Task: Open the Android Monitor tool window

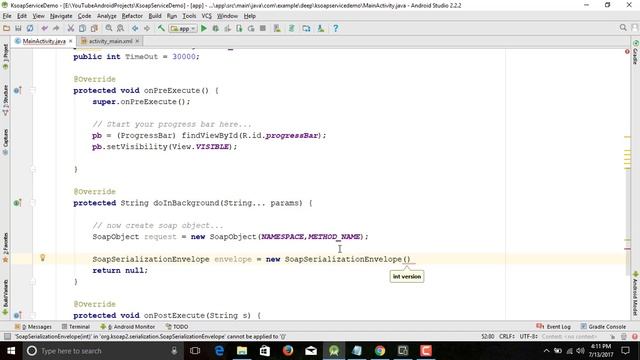Action: [x=128, y=327]
